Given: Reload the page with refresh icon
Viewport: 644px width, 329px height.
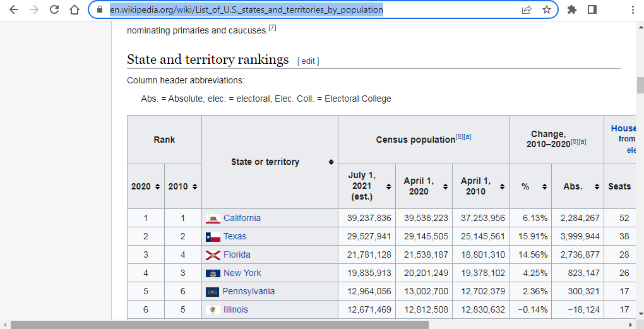Looking at the screenshot, I should click(54, 9).
